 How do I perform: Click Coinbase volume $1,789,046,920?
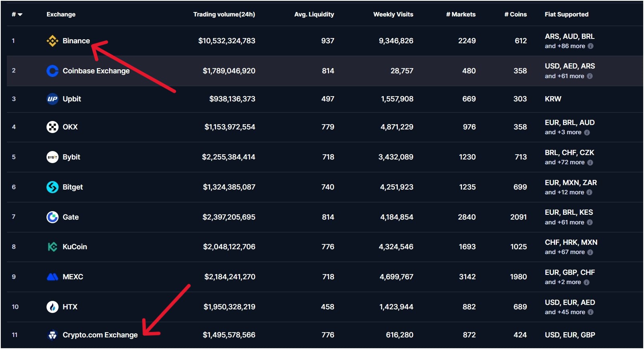coord(229,71)
